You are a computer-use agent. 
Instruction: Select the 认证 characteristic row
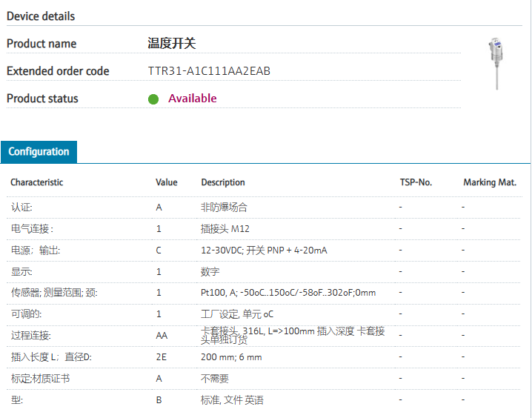21,208
